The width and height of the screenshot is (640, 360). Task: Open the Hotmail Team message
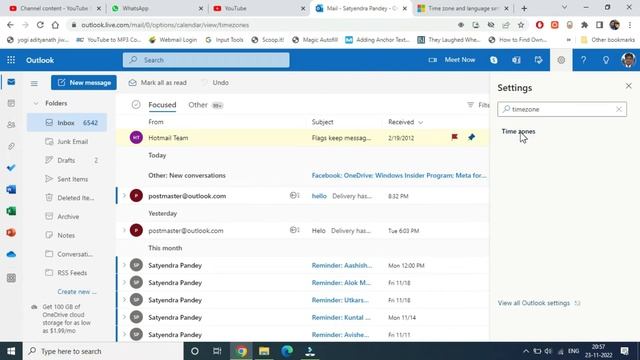click(302, 138)
